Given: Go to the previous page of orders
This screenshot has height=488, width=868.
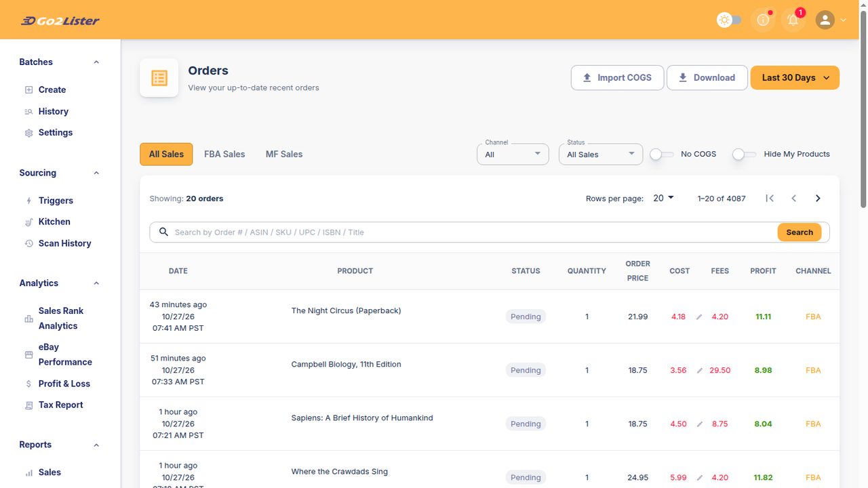Looking at the screenshot, I should [x=793, y=199].
